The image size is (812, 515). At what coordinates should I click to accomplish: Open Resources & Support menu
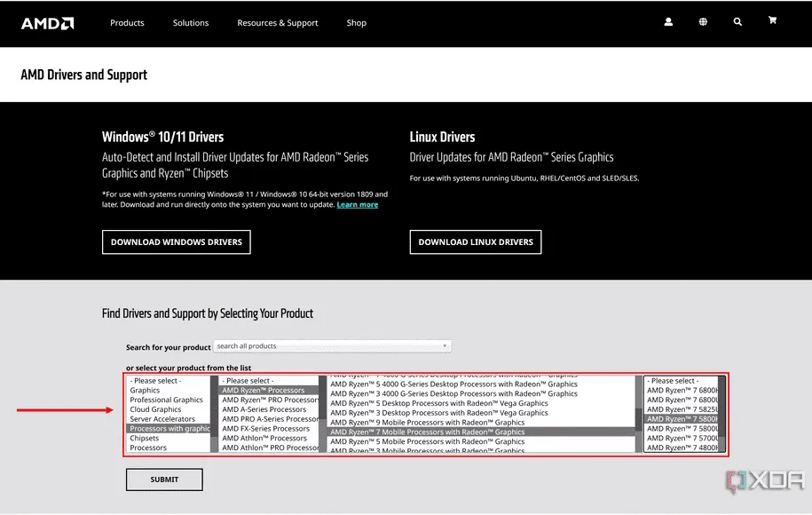click(x=277, y=23)
